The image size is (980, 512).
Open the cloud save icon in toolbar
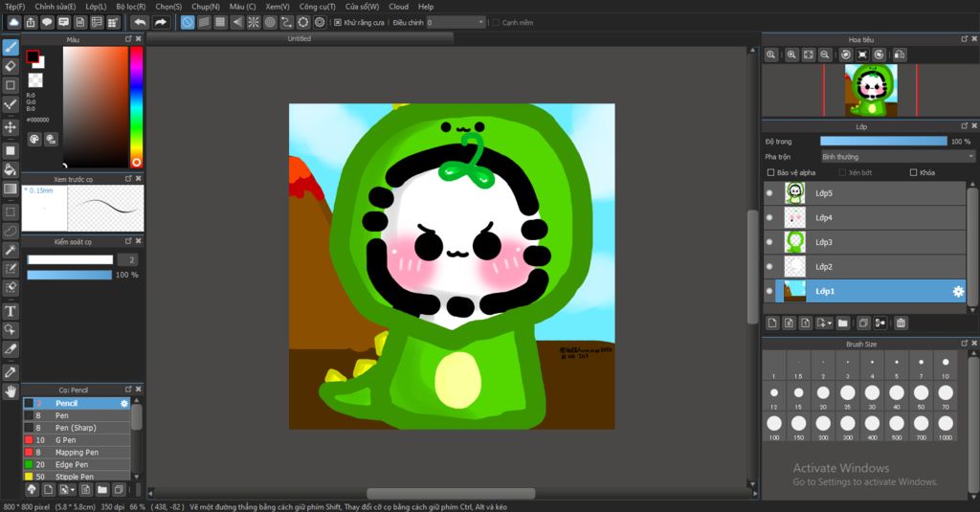click(13, 23)
